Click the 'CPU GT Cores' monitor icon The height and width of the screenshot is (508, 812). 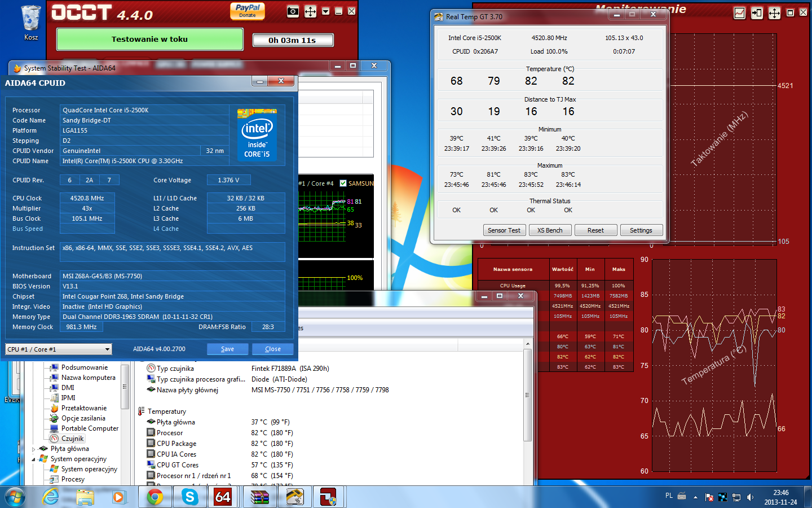click(151, 465)
